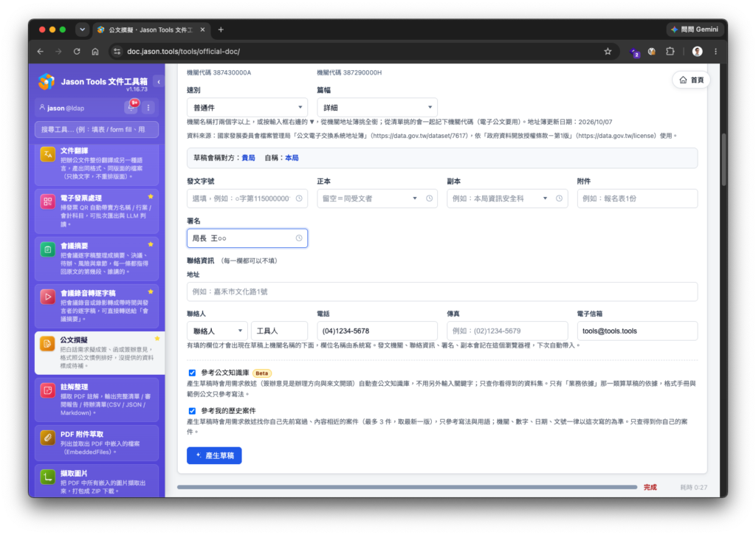This screenshot has width=756, height=535.
Task: Open a new browser tab
Action: (x=221, y=30)
